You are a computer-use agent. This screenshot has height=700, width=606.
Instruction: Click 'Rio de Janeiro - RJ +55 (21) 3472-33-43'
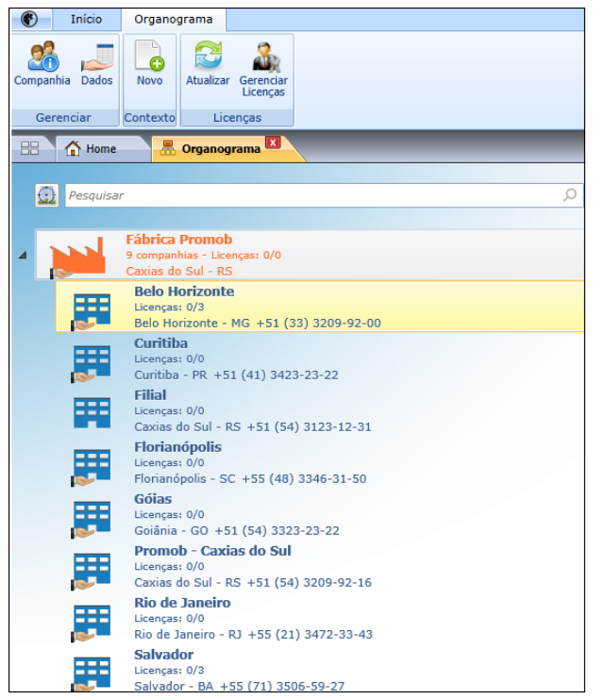click(x=253, y=634)
